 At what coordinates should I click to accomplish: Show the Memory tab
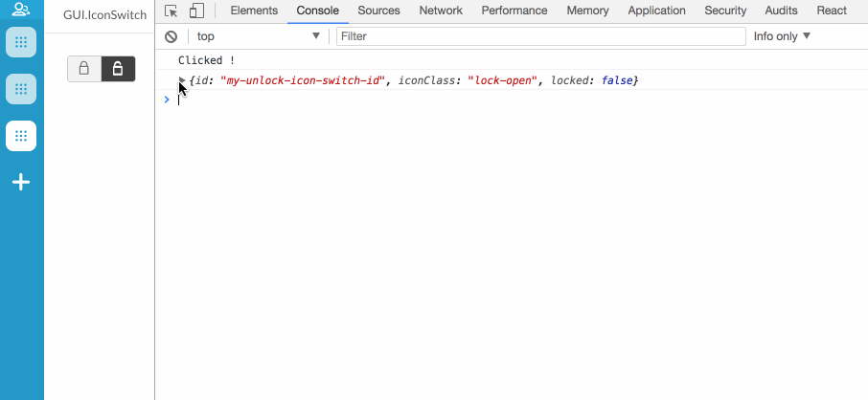[587, 11]
